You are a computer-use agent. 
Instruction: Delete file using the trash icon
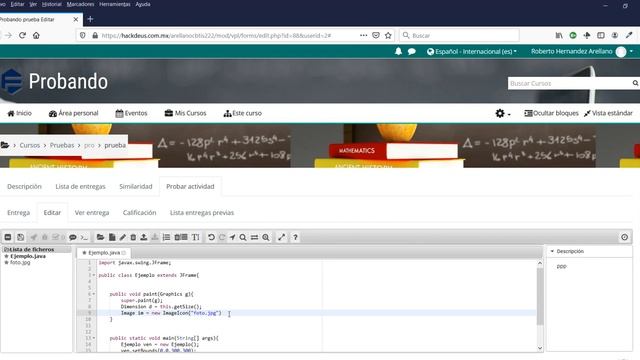133,237
